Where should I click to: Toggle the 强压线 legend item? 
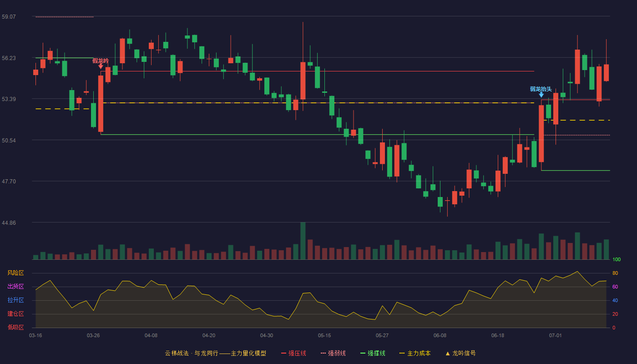click(293, 353)
